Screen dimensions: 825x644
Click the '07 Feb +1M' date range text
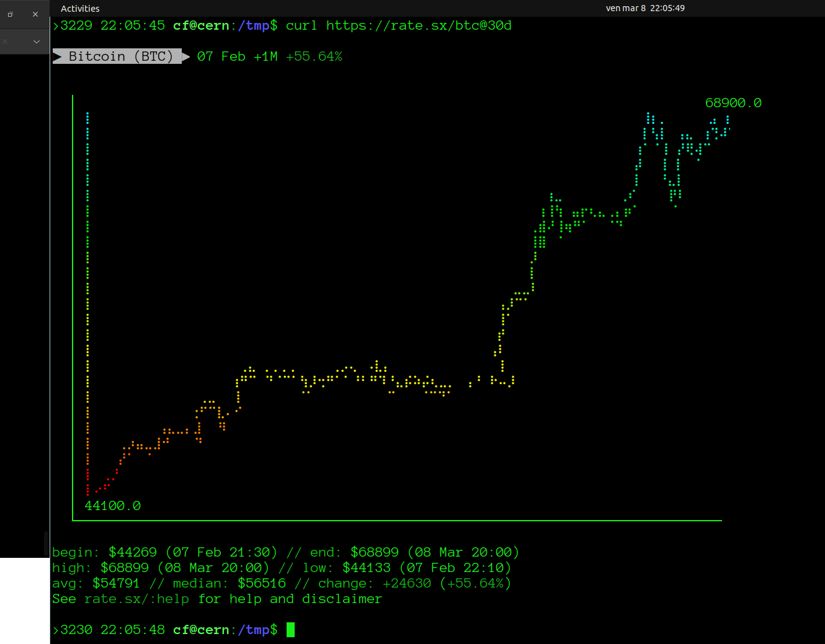(237, 56)
